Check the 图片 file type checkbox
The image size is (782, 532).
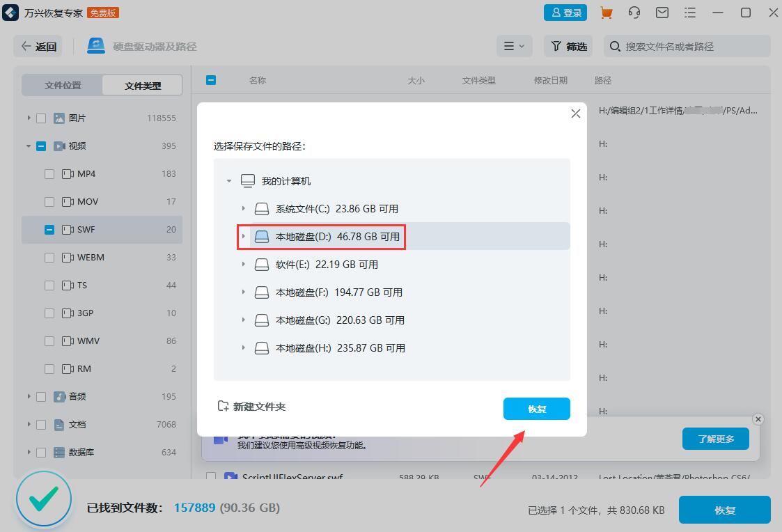coord(40,118)
